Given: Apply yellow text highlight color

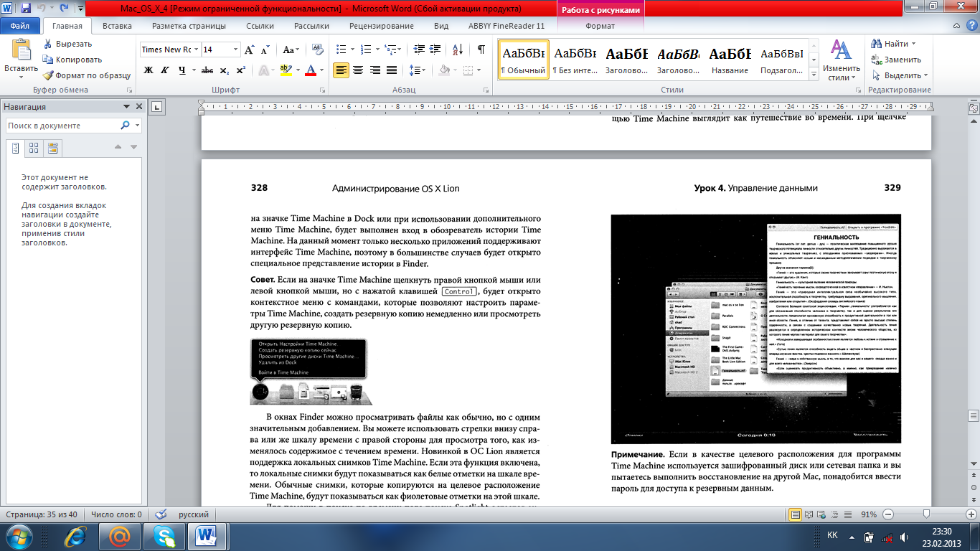Looking at the screenshot, I should click(286, 70).
